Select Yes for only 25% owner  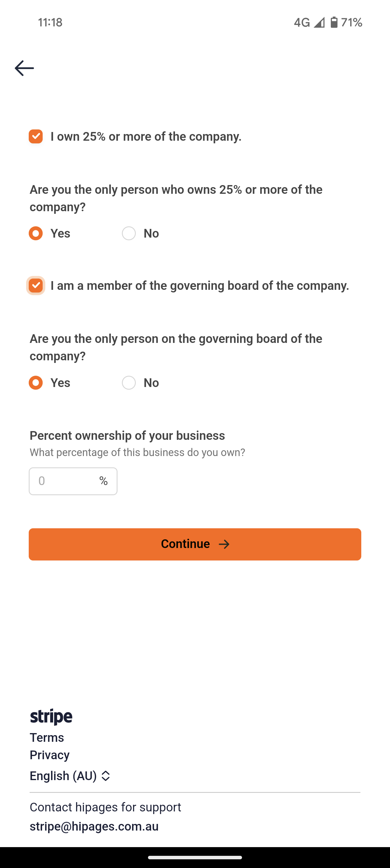tap(36, 233)
